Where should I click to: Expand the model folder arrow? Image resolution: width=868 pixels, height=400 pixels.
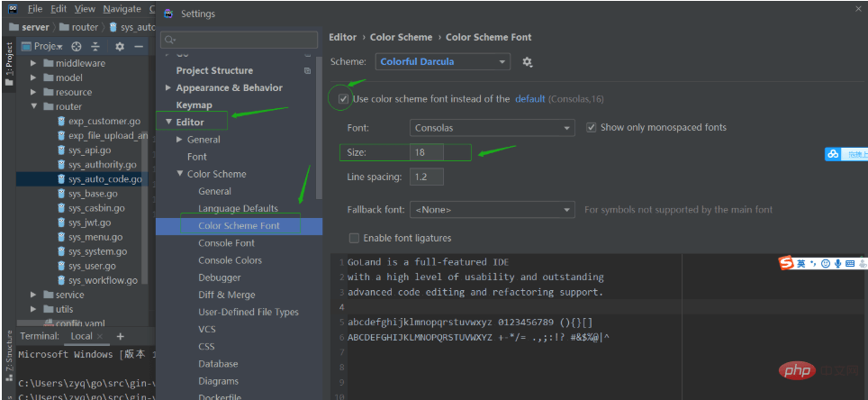click(x=33, y=77)
